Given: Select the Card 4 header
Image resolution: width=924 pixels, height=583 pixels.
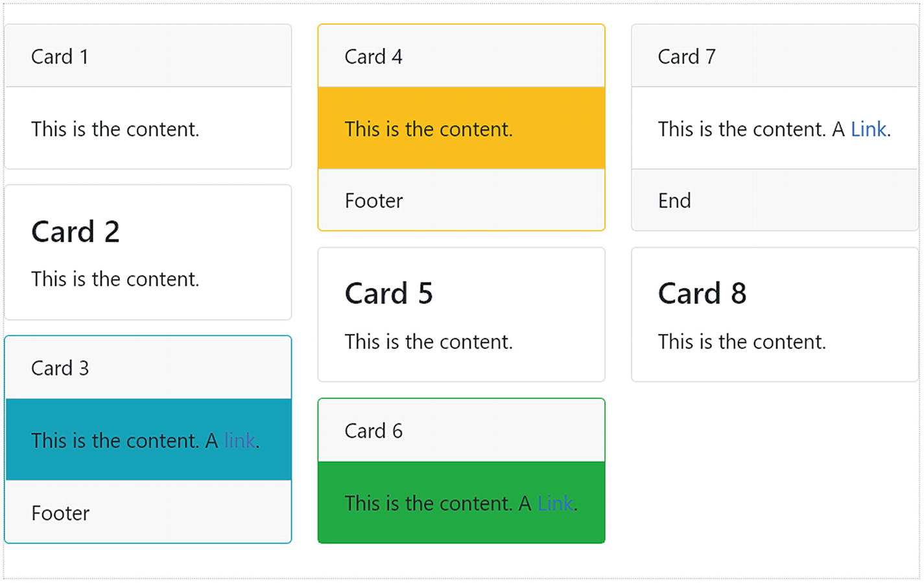Looking at the screenshot, I should (373, 56).
